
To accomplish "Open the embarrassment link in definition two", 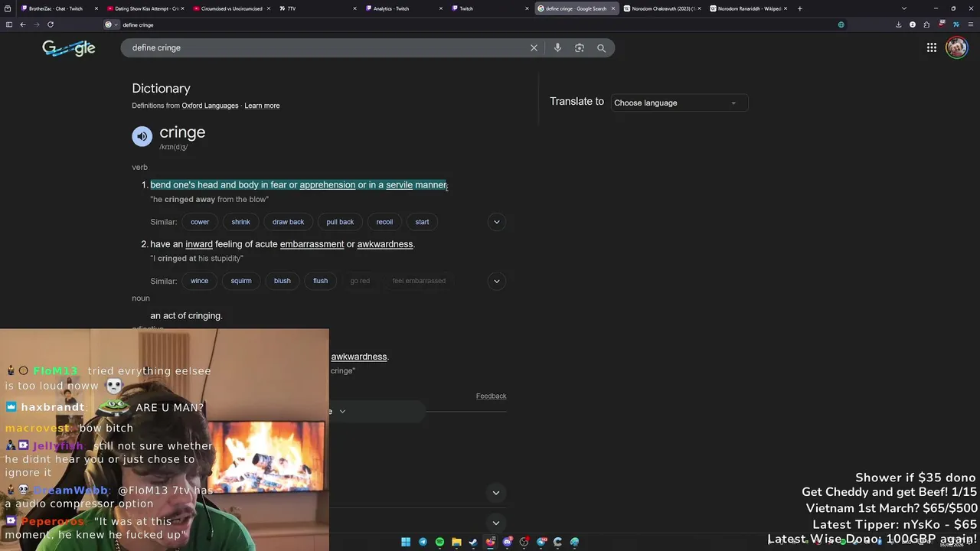I will coord(312,244).
